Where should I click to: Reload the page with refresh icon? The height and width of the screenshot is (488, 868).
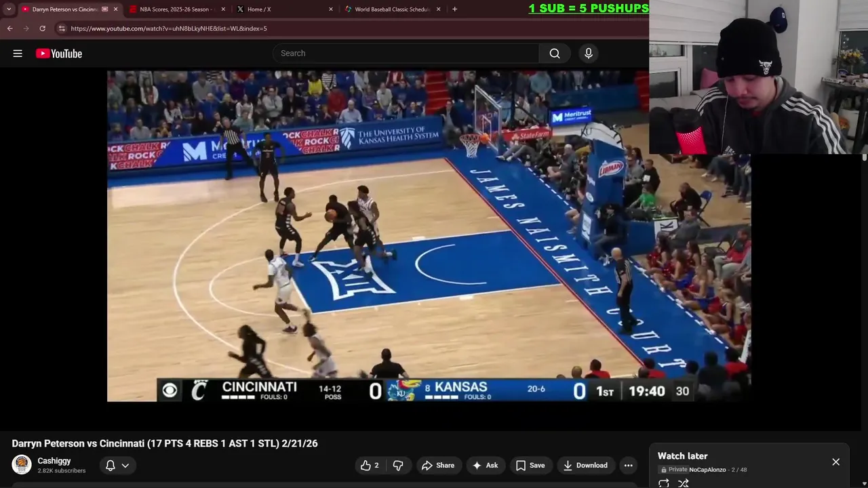click(42, 28)
